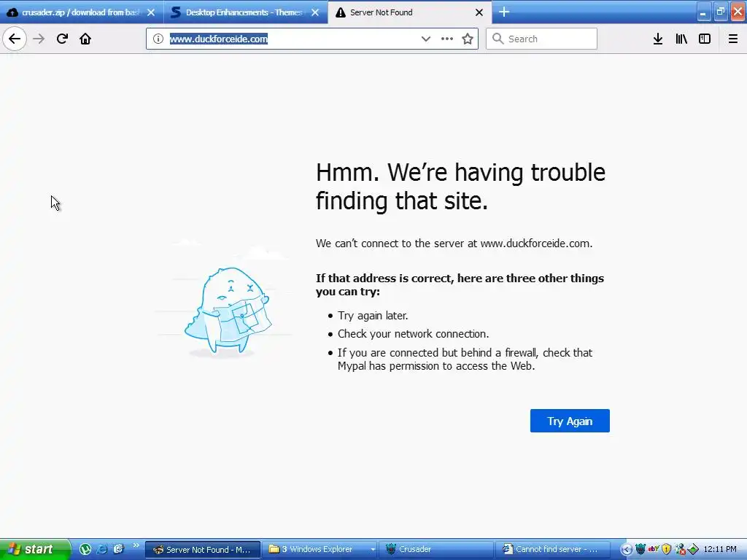Viewport: 747px width, 560px height.
Task: Expand the Quick Launch chevron
Action: pos(136,545)
